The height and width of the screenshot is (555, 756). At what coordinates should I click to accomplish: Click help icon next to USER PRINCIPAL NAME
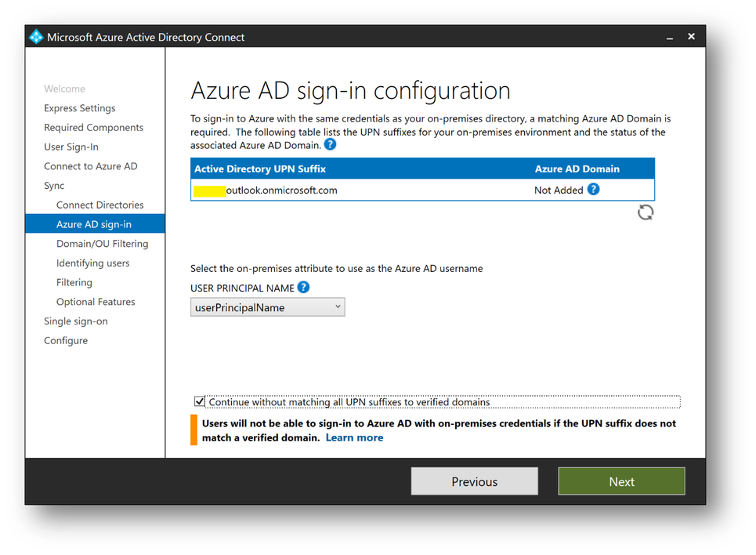point(303,288)
